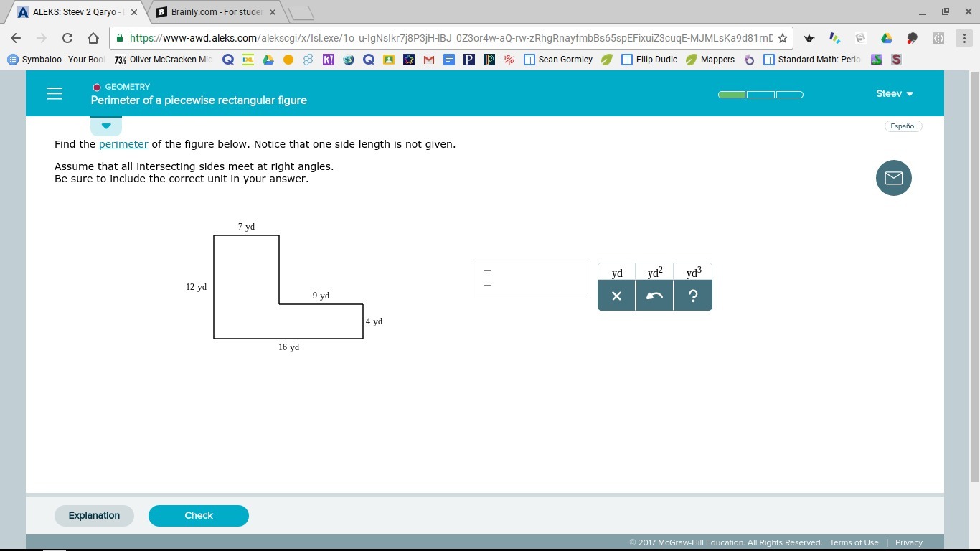Open the Terms of Use link
Screen dimensions: 980x551
[854, 542]
